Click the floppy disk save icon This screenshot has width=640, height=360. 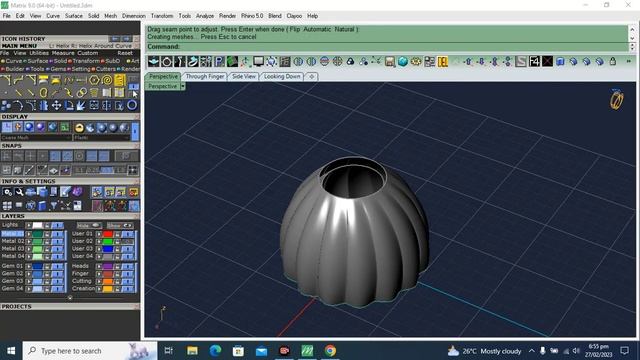click(x=390, y=62)
